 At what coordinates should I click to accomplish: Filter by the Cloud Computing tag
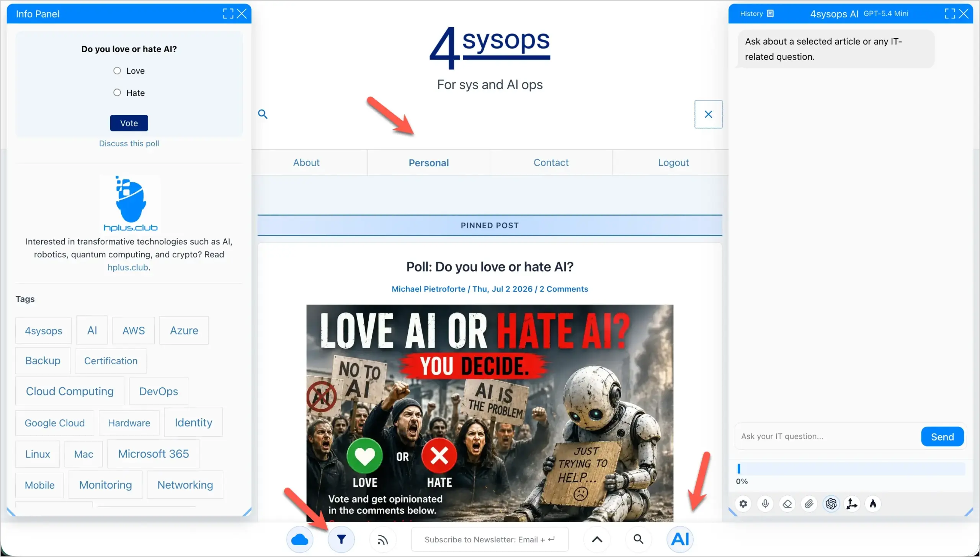click(x=70, y=391)
